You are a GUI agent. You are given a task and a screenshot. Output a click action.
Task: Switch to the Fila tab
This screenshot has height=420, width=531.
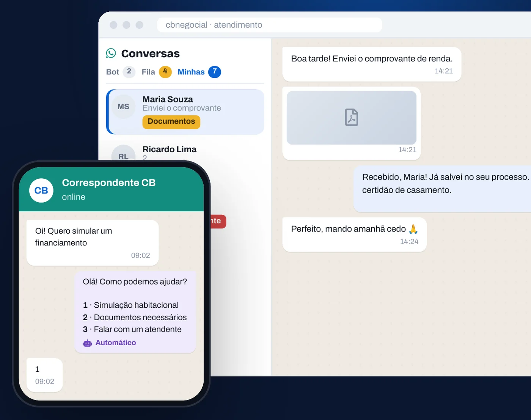pyautogui.click(x=148, y=72)
